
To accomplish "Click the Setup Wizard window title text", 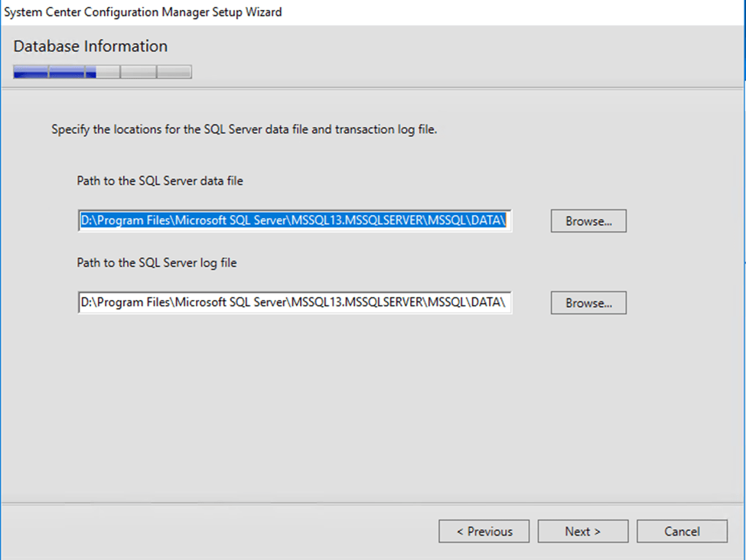I will point(143,12).
